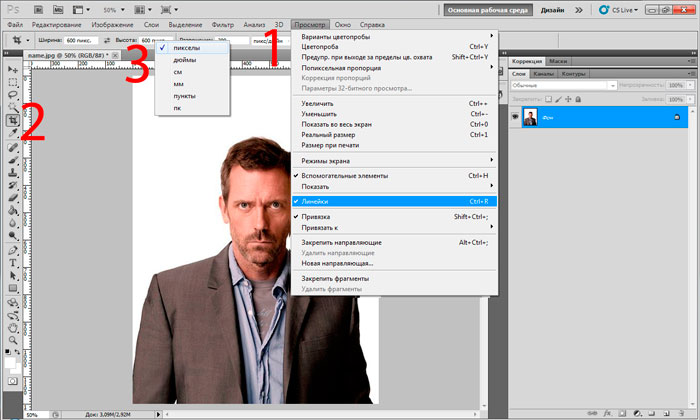Toggle Quick Mask mode icon
Screen dimensions: 700x420
pos(12,381)
